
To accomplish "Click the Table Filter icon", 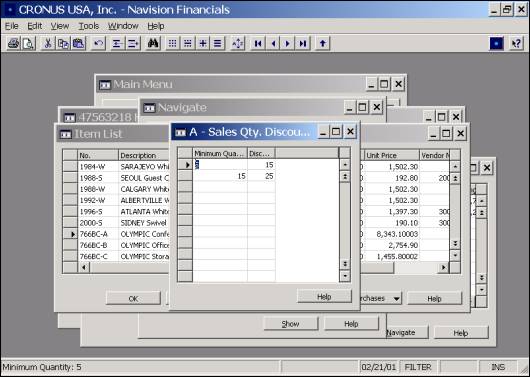I will (x=188, y=43).
